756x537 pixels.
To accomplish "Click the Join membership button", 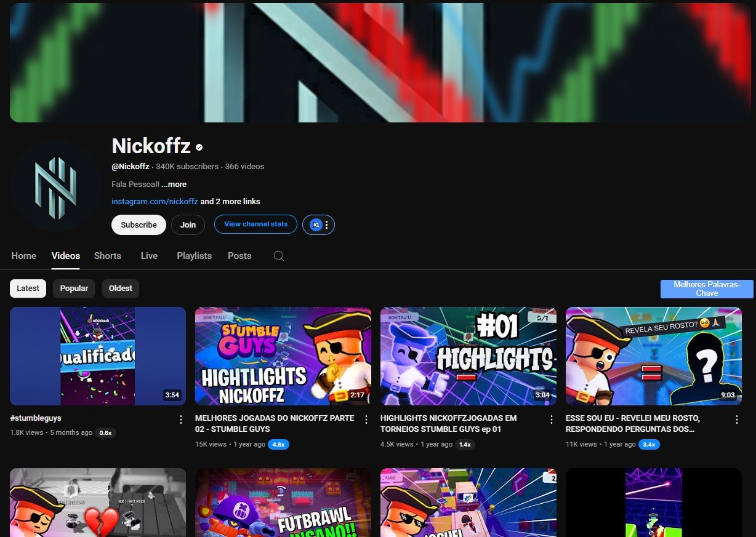I will (188, 225).
